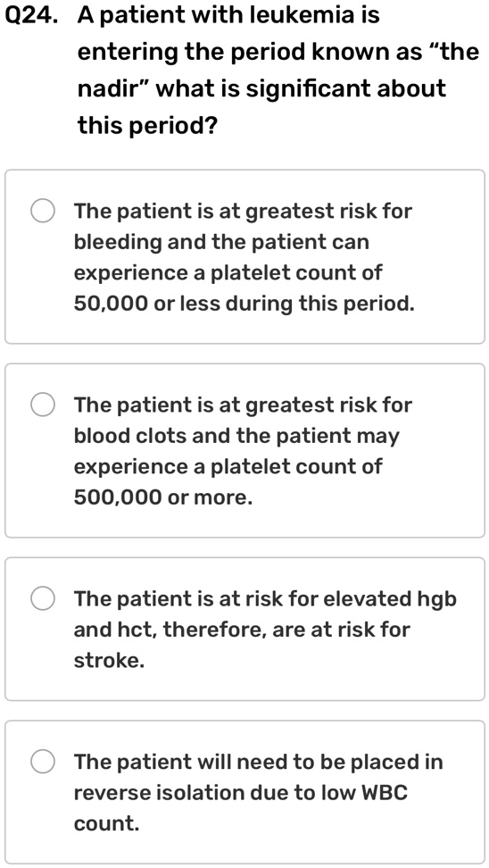
Task: Click the line "bleeding and the patient can"
Action: (221, 243)
